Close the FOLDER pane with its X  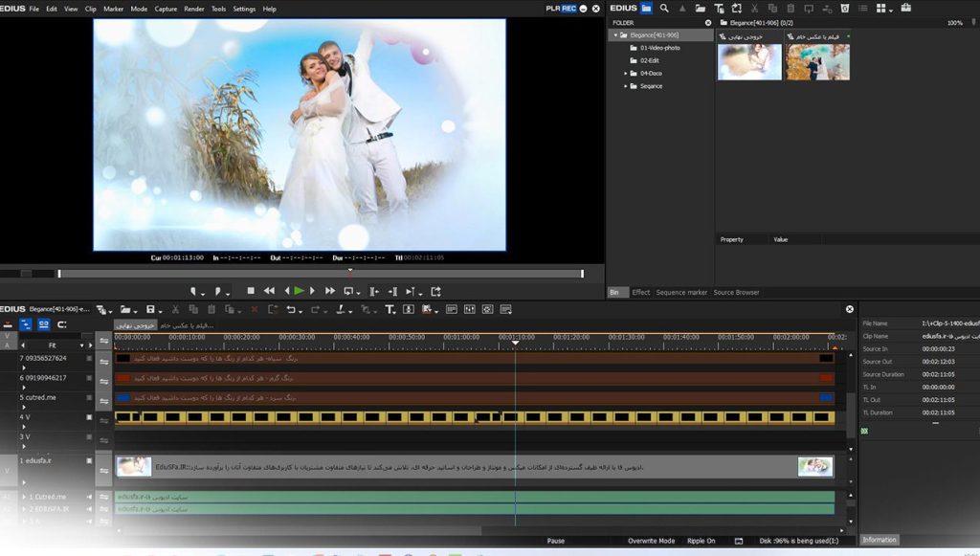click(x=708, y=23)
